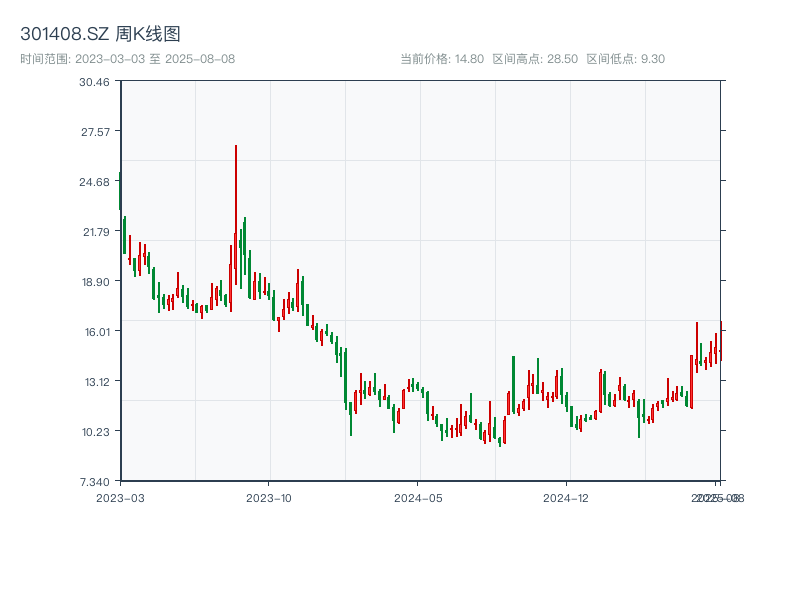Click the 301408.SZ 周K线图 chart title
The height and width of the screenshot is (600, 800).
(100, 34)
